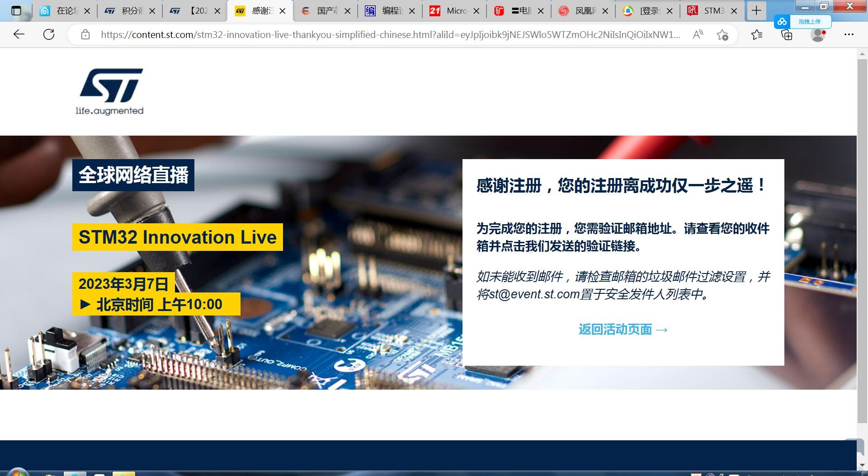This screenshot has height=476, width=868.
Task: Click the STM32 Innovation Live banner title
Action: pos(178,237)
